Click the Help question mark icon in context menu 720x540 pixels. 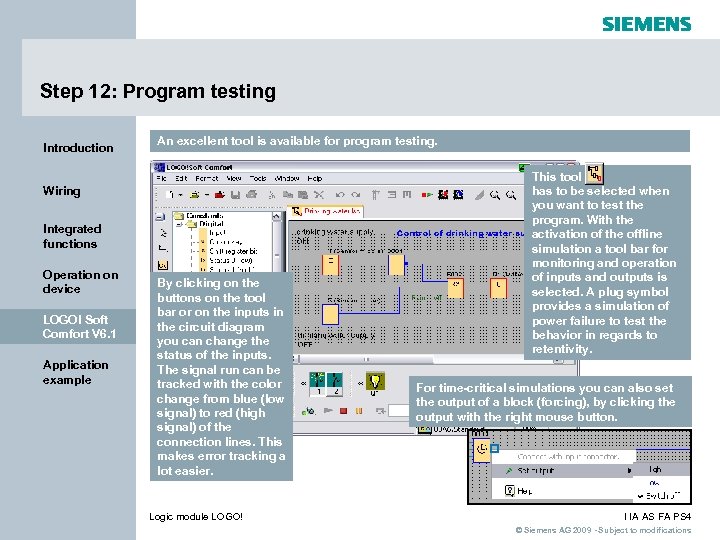[x=510, y=490]
